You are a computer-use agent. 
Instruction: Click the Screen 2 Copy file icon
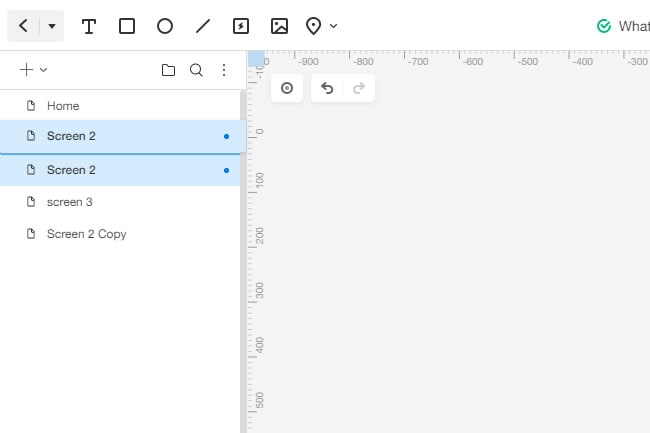(x=31, y=234)
